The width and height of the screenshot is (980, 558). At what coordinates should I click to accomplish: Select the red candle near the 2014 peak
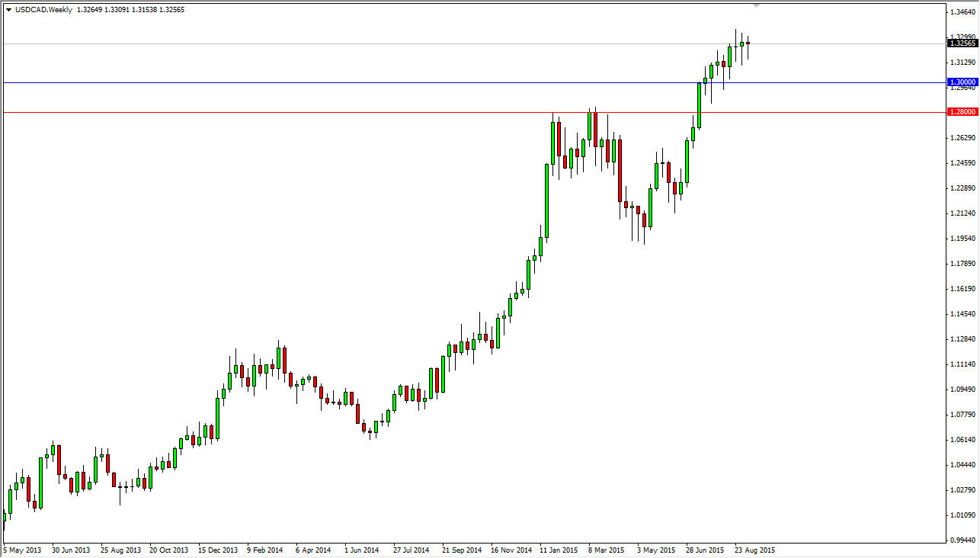(283, 358)
